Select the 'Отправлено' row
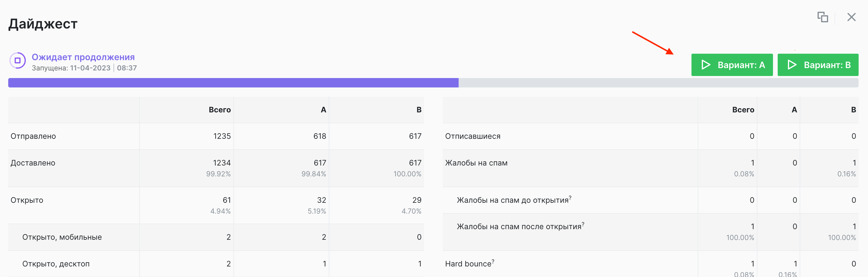868x277 pixels. coord(33,136)
